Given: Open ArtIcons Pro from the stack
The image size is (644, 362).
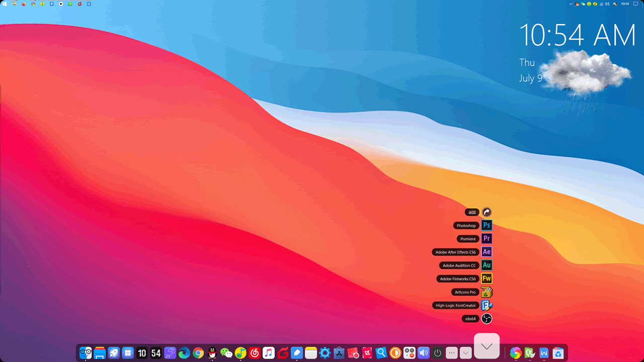Looking at the screenshot, I should (x=487, y=292).
